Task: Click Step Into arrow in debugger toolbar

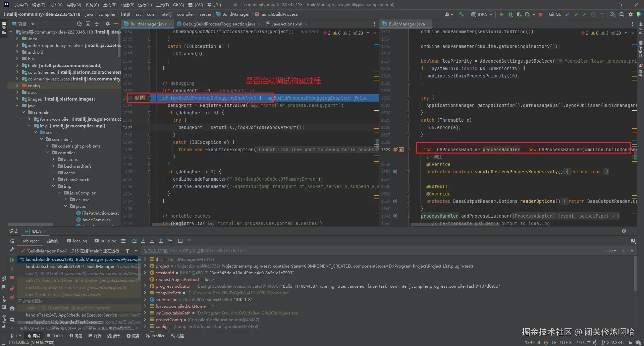Action: coord(143,241)
